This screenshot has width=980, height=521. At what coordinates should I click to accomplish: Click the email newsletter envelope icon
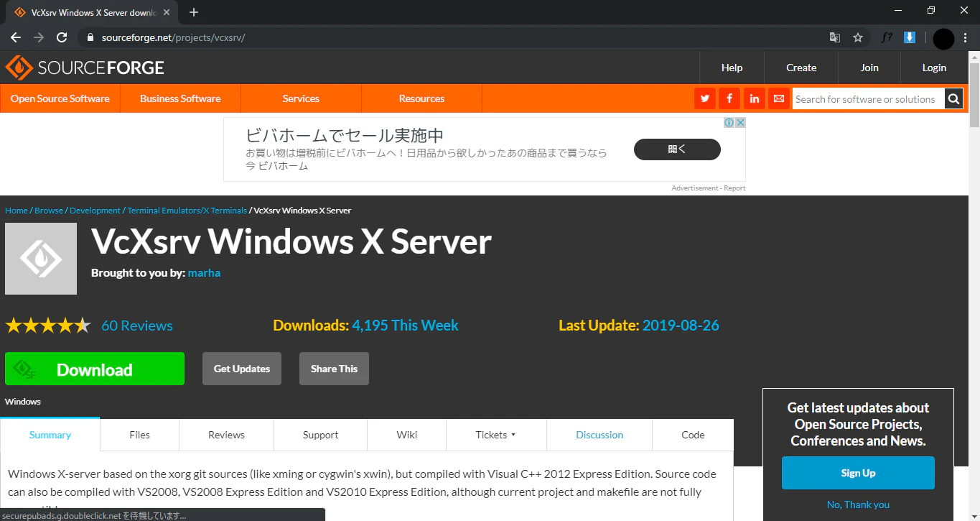(x=778, y=98)
